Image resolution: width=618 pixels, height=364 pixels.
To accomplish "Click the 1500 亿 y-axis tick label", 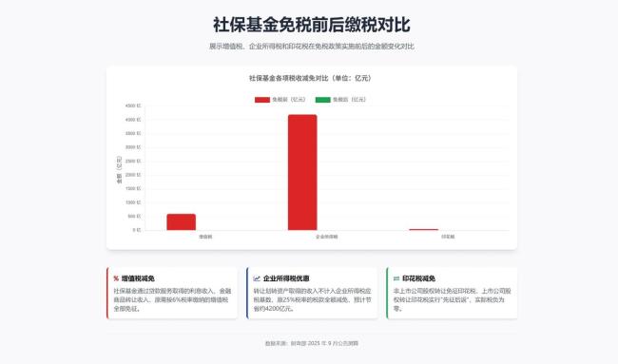I will (x=133, y=189).
